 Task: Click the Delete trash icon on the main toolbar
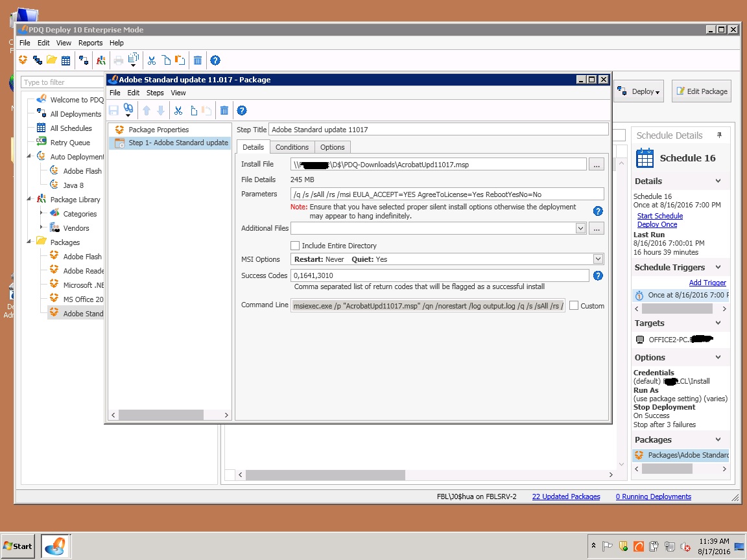click(198, 60)
